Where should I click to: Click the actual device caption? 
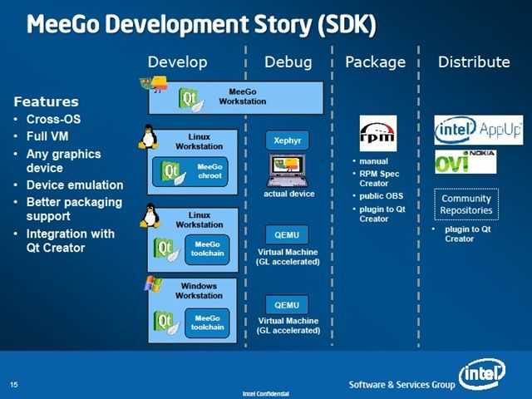(289, 194)
